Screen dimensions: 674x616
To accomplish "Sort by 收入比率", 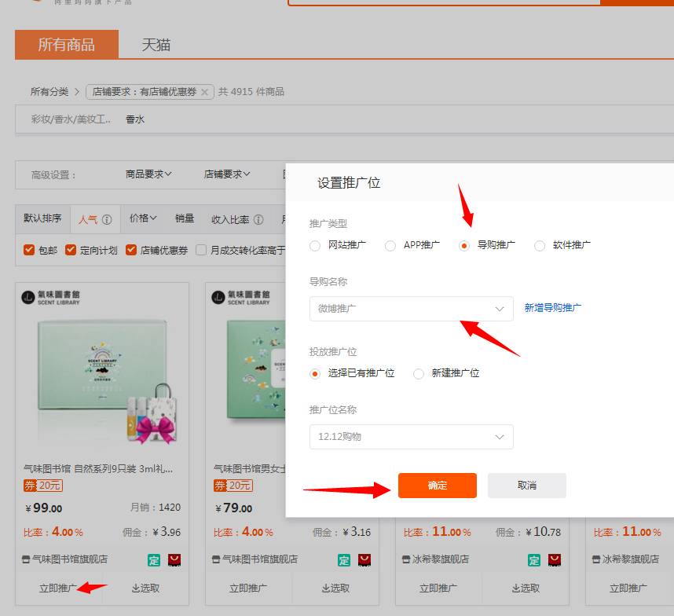I will (230, 220).
